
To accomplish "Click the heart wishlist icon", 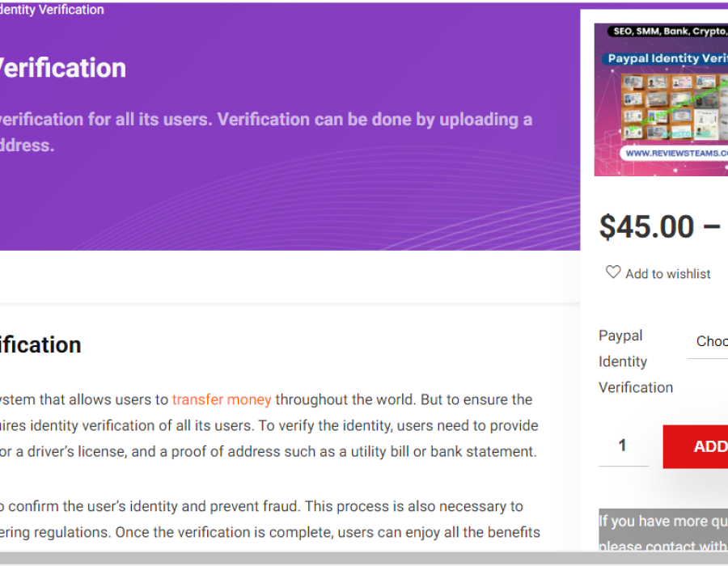I will pyautogui.click(x=613, y=272).
